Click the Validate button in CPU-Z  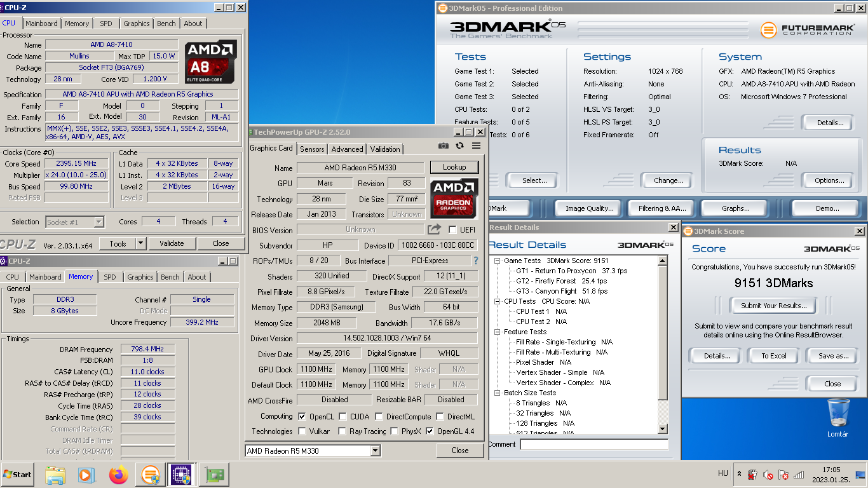[172, 243]
